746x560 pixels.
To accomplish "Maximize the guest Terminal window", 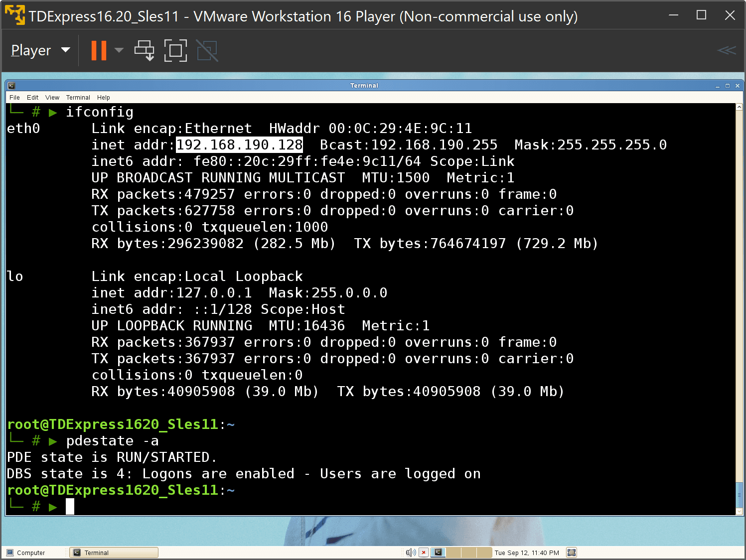I will [x=728, y=86].
